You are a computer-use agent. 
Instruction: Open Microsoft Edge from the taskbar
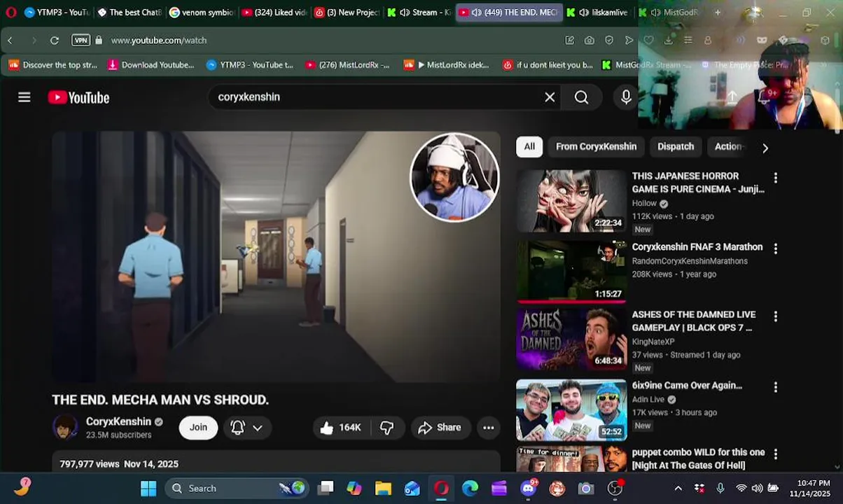coord(470,489)
